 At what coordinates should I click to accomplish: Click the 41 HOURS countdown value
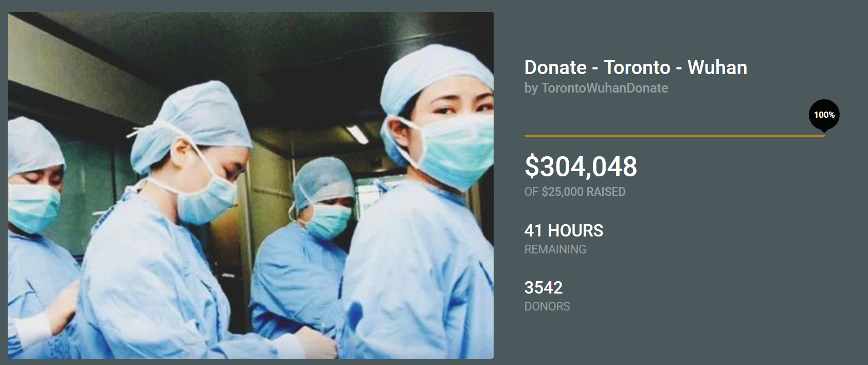(x=564, y=230)
